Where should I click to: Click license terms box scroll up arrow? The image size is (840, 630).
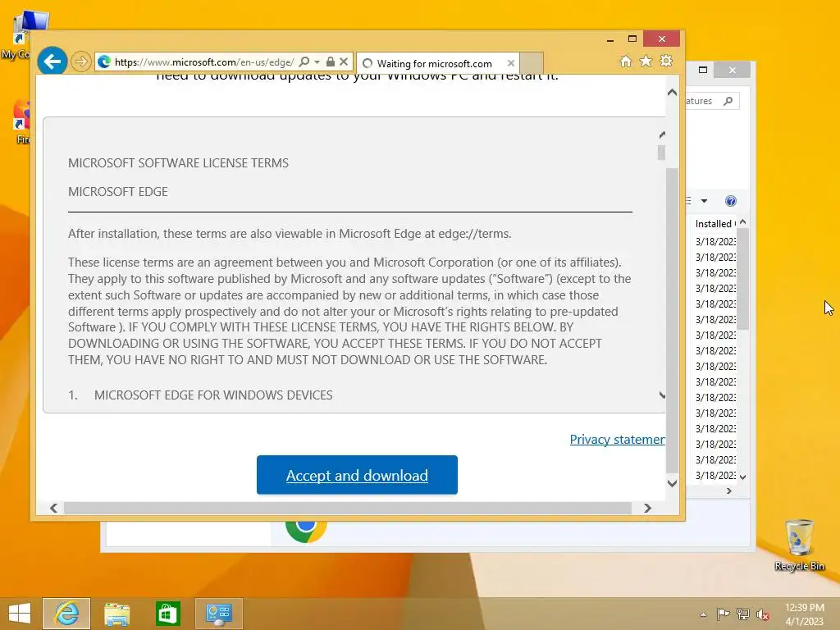662,135
